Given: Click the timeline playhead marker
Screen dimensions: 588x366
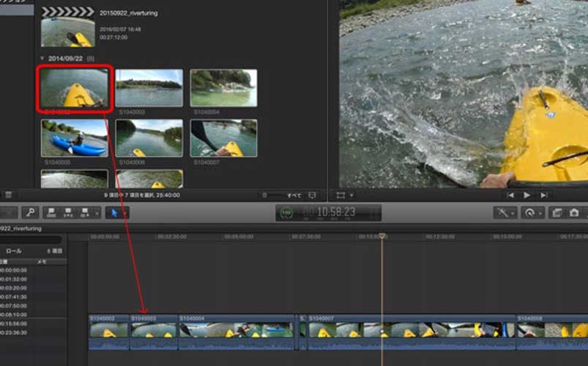Looking at the screenshot, I should (x=381, y=236).
